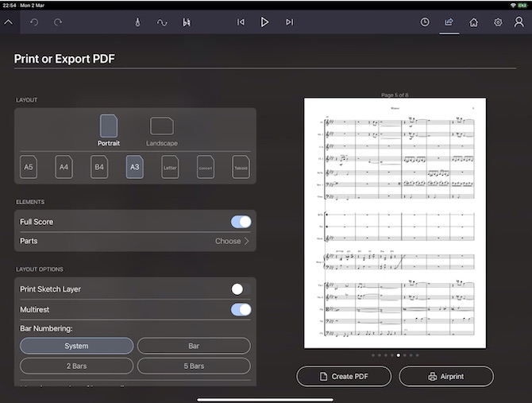Set bar numbering to 5 Bars
The height and width of the screenshot is (403, 532).
pos(194,366)
